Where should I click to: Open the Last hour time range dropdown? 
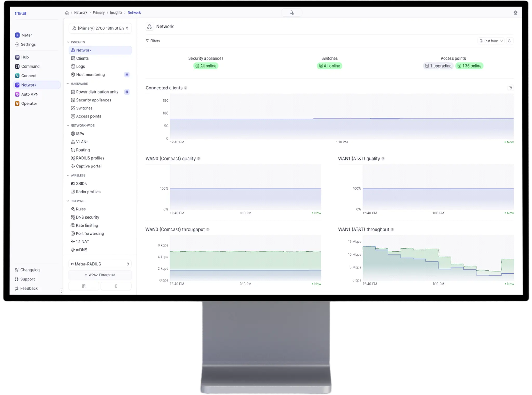click(x=491, y=41)
